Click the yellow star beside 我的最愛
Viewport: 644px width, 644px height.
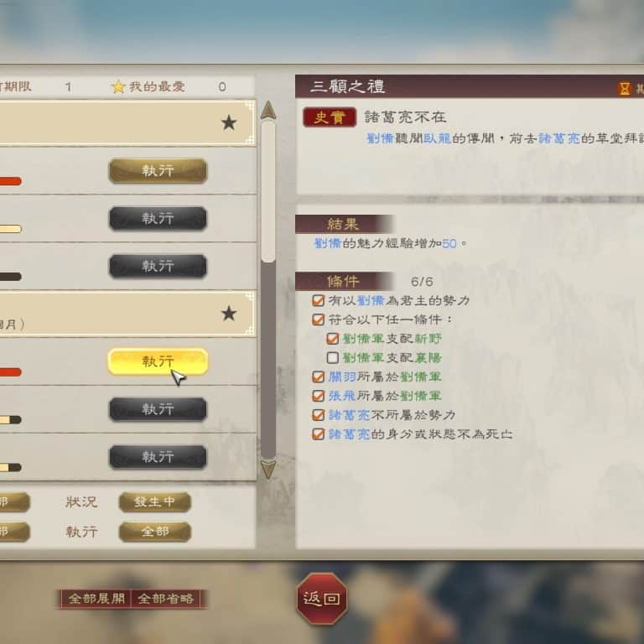tap(118, 86)
